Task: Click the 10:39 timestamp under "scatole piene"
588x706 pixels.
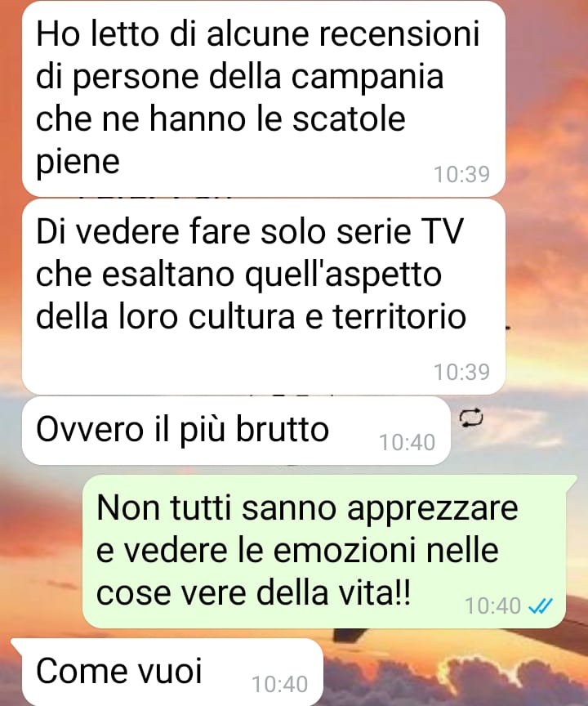Action: point(461,174)
